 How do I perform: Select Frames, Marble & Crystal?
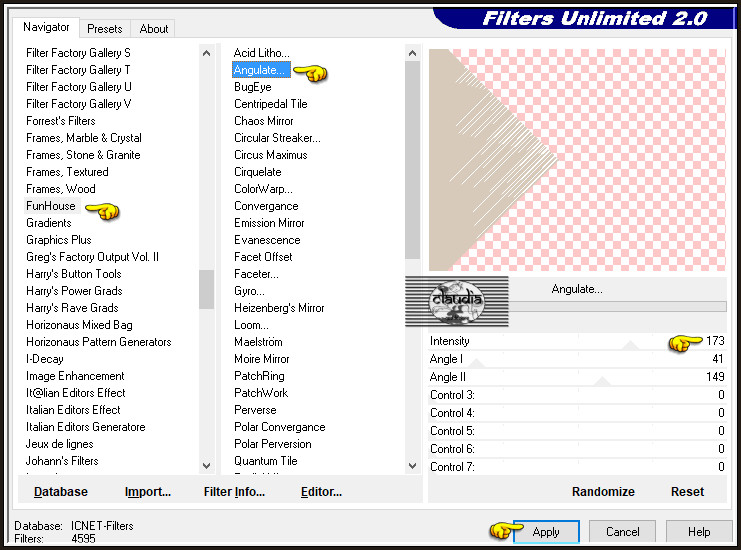pyautogui.click(x=84, y=138)
